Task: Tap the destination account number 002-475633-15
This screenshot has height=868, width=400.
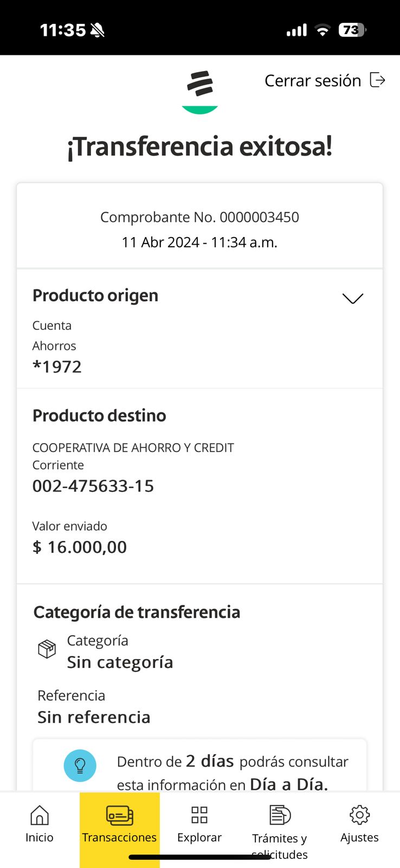Action: tap(93, 486)
